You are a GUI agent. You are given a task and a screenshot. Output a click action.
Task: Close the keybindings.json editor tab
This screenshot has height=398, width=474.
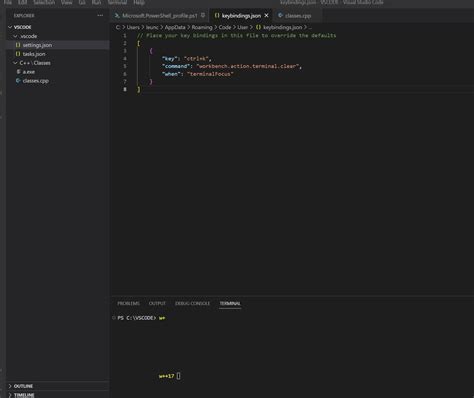266,15
